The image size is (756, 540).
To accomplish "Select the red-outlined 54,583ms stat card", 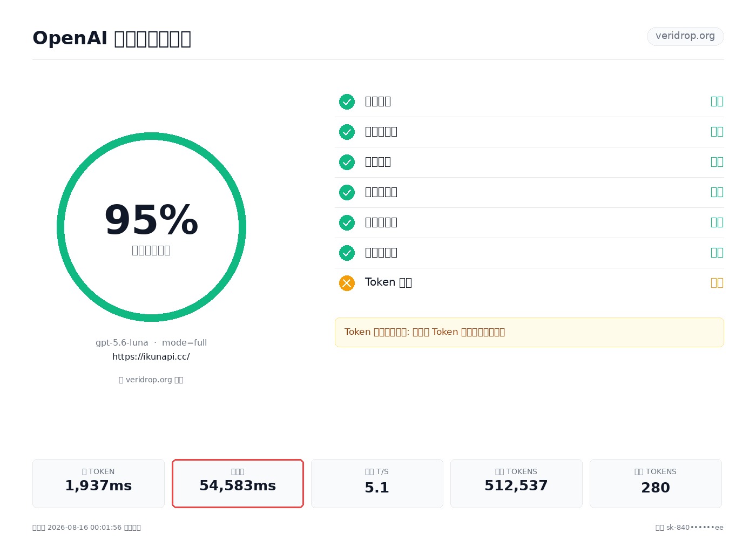I will pos(238,483).
